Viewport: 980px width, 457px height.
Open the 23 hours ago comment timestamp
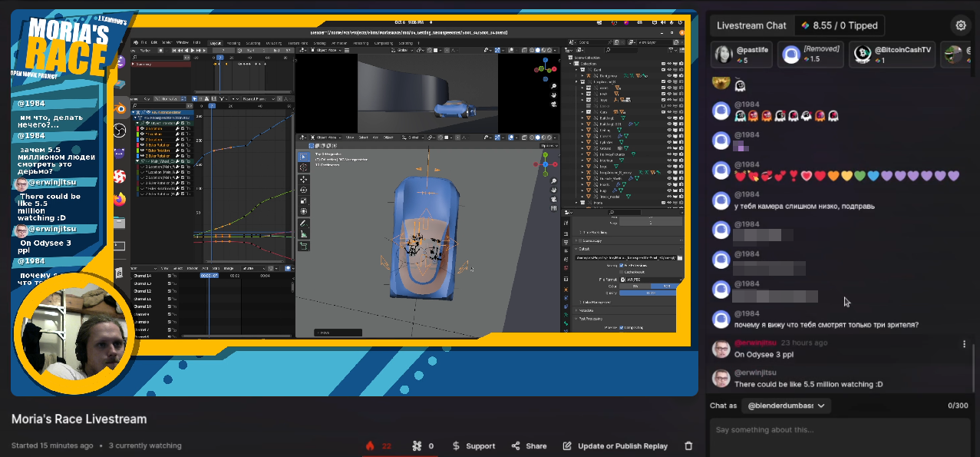(804, 343)
